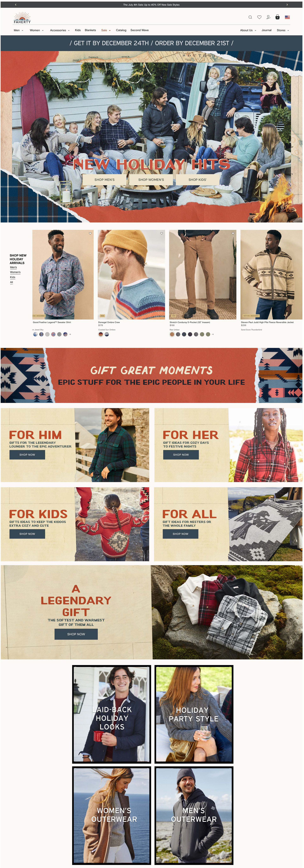The image size is (304, 868).
Task: Click SHOP NOW under For Kids
Action: [x=27, y=534]
